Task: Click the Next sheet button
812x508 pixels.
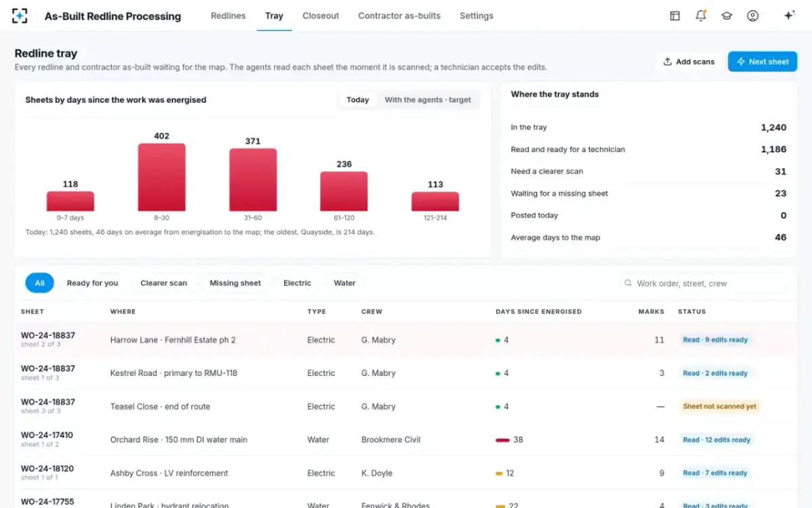Action: pyautogui.click(x=763, y=62)
